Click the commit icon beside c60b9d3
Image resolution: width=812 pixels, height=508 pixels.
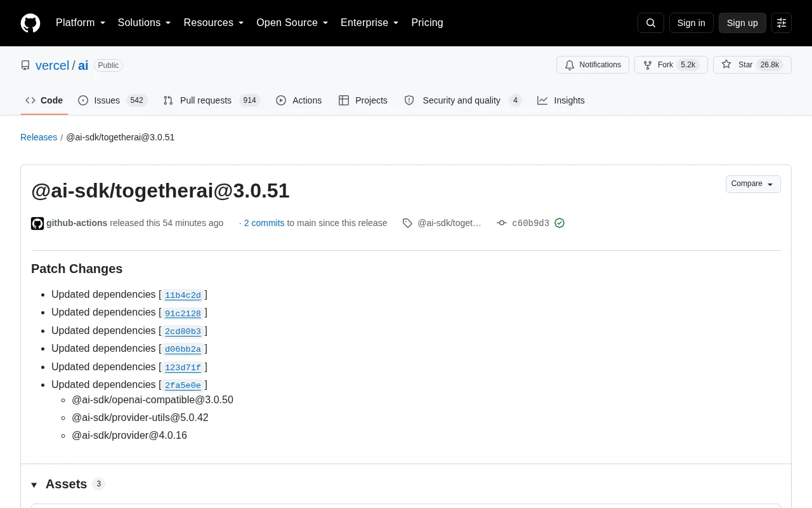502,223
